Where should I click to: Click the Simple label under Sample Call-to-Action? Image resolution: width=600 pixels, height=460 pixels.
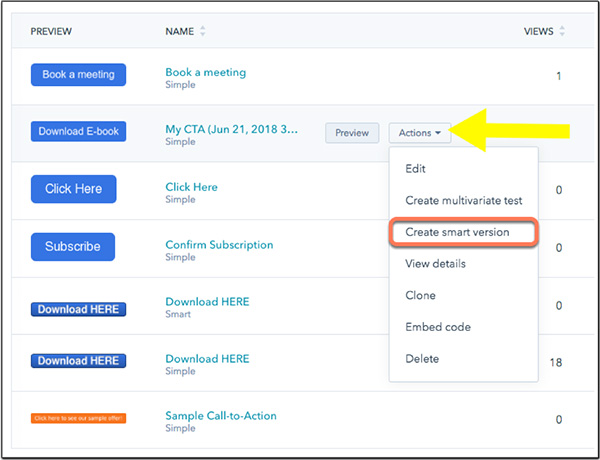click(x=180, y=428)
